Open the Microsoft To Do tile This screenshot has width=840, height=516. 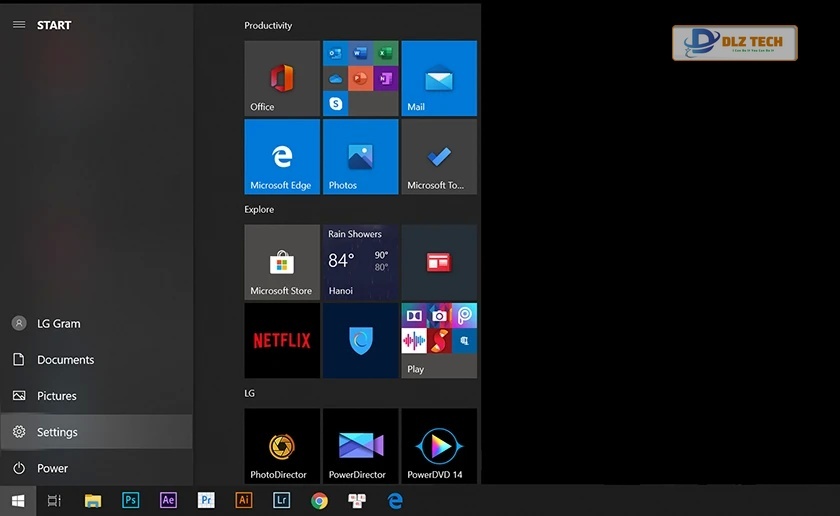click(x=439, y=156)
